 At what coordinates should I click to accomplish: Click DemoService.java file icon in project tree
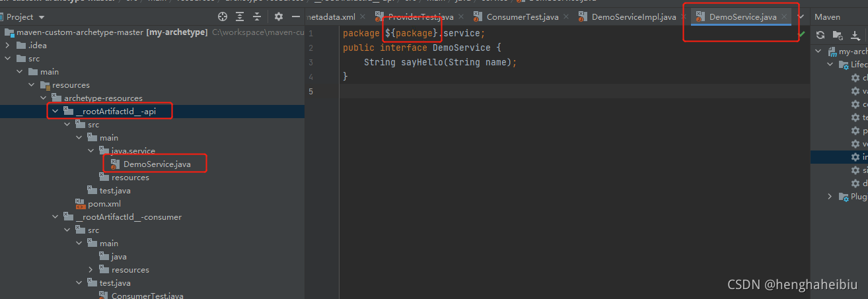(116, 164)
